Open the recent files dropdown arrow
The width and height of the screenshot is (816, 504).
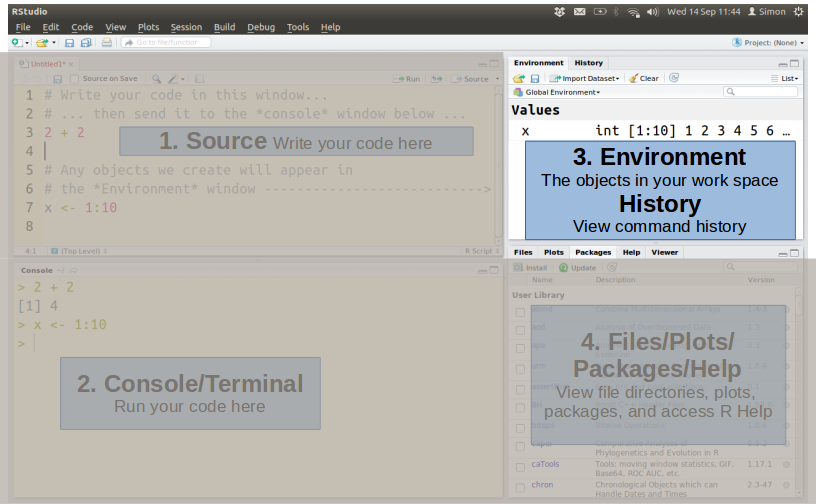[54, 43]
